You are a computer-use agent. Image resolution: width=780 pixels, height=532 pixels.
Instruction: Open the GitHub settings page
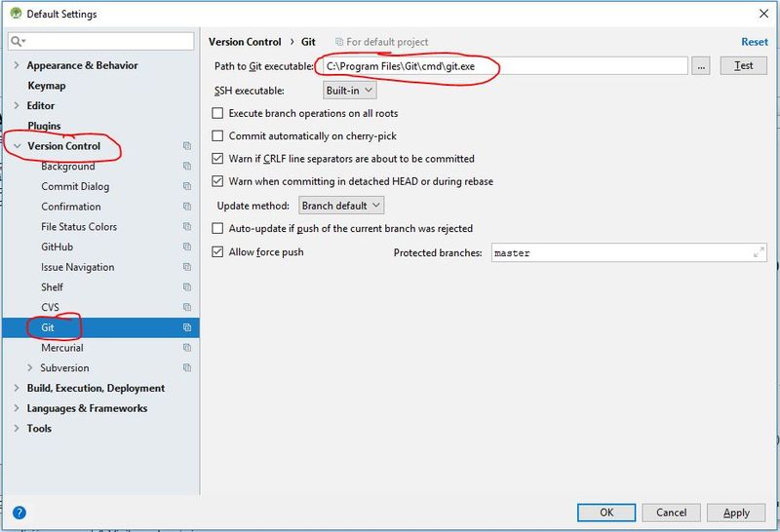58,247
